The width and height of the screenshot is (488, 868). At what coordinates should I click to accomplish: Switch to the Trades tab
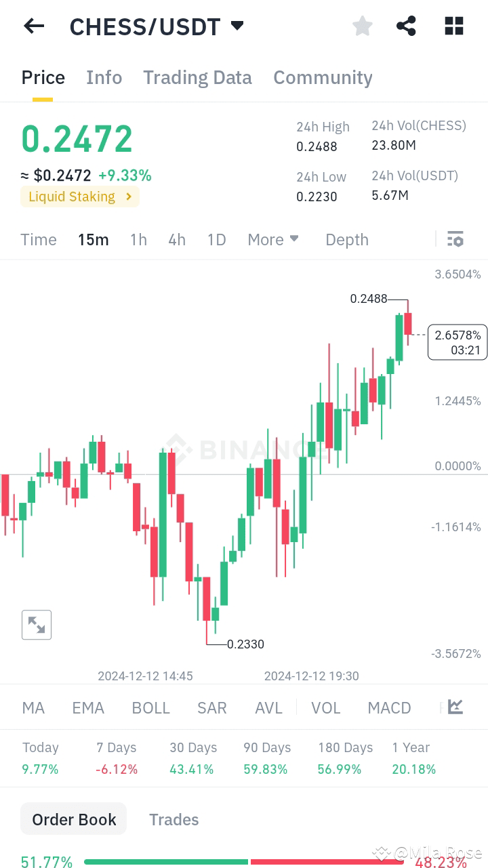[174, 819]
